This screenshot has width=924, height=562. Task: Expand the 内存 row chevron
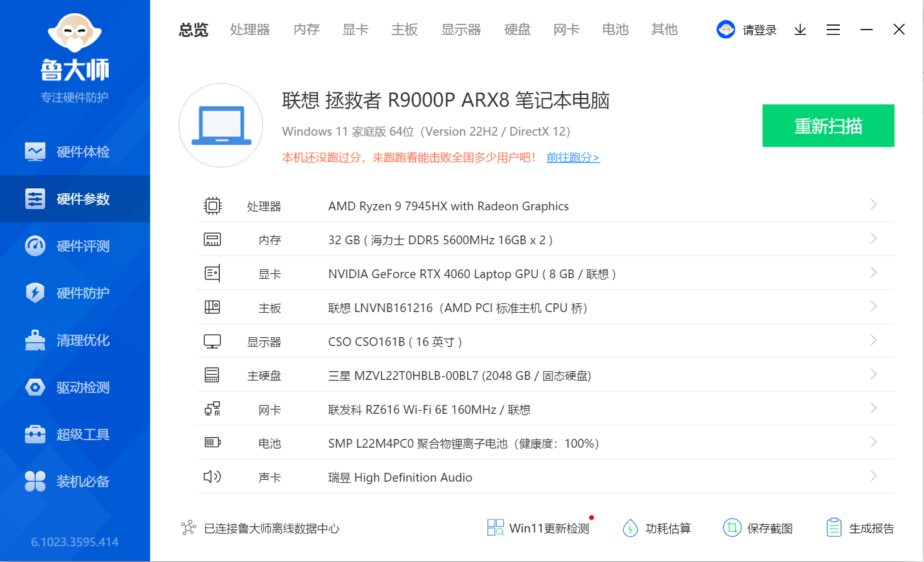click(873, 239)
